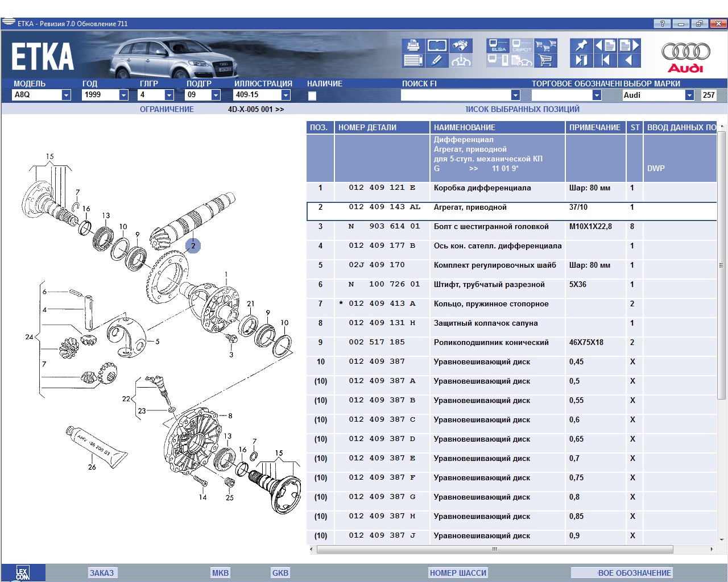Viewport: 728px width, 582px height.
Task: Expand the ИЛЛЮСТРАЦИЯ dropdown showing 409-15
Action: click(x=286, y=95)
